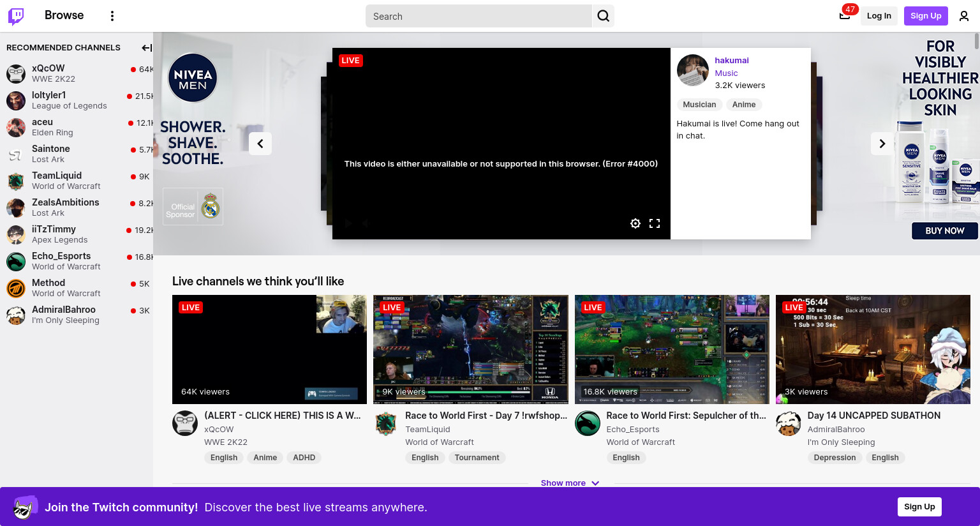Select the Depression tag under AdmiralBahroo
Image resolution: width=980 pixels, height=526 pixels.
coord(835,458)
